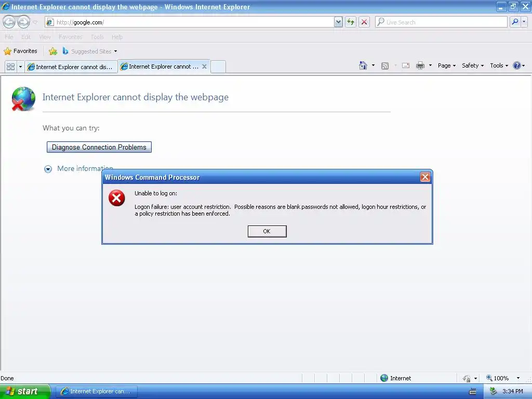Viewport: 532px width, 399px height.
Task: Close the active tab with its X
Action: pyautogui.click(x=204, y=66)
